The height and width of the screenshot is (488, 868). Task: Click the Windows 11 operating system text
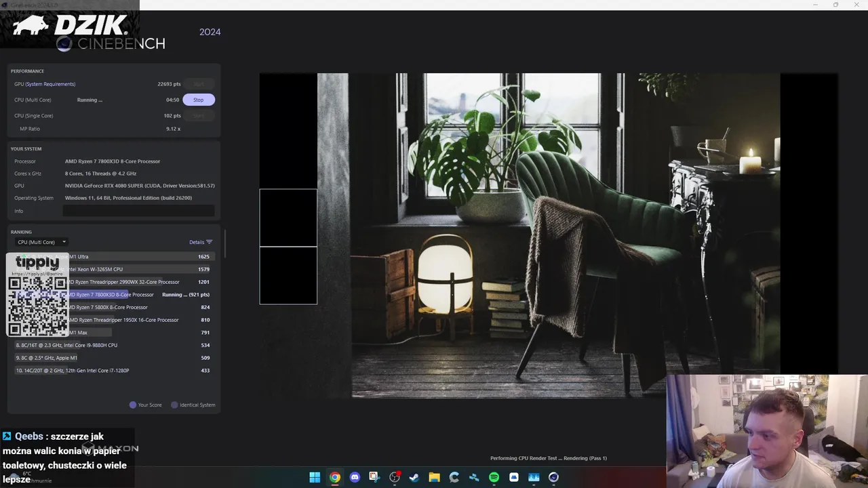tap(128, 198)
